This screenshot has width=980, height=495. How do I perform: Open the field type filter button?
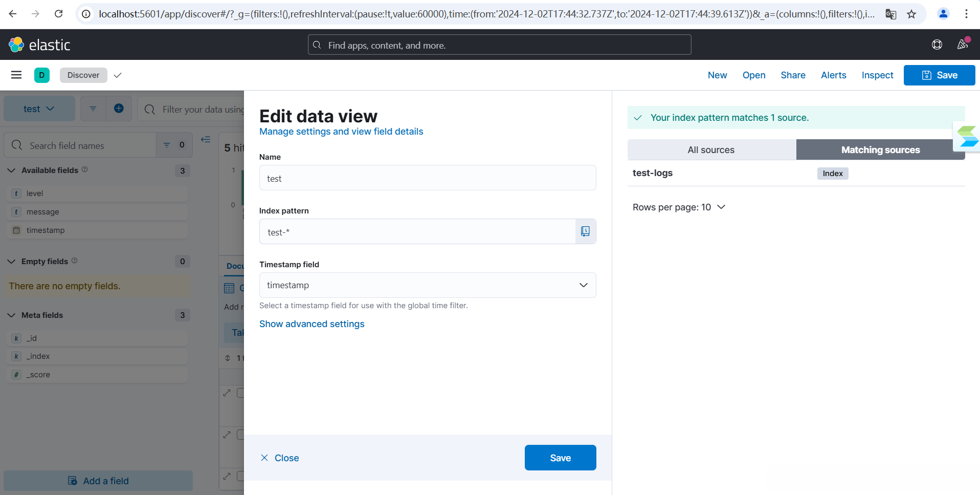coord(174,145)
